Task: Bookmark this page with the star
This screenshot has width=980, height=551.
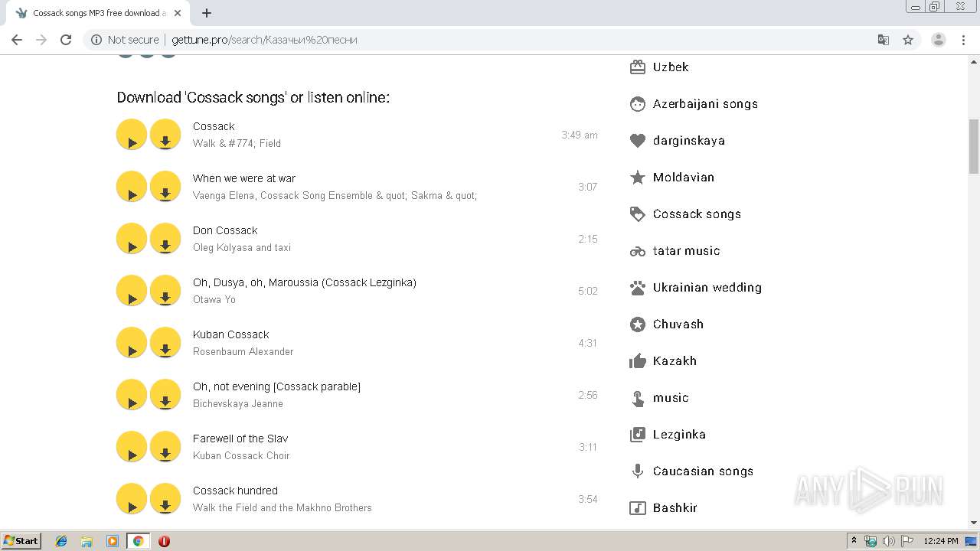Action: [x=908, y=40]
